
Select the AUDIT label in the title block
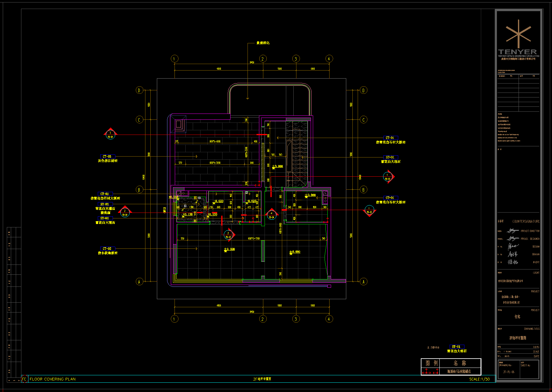coord(536,262)
